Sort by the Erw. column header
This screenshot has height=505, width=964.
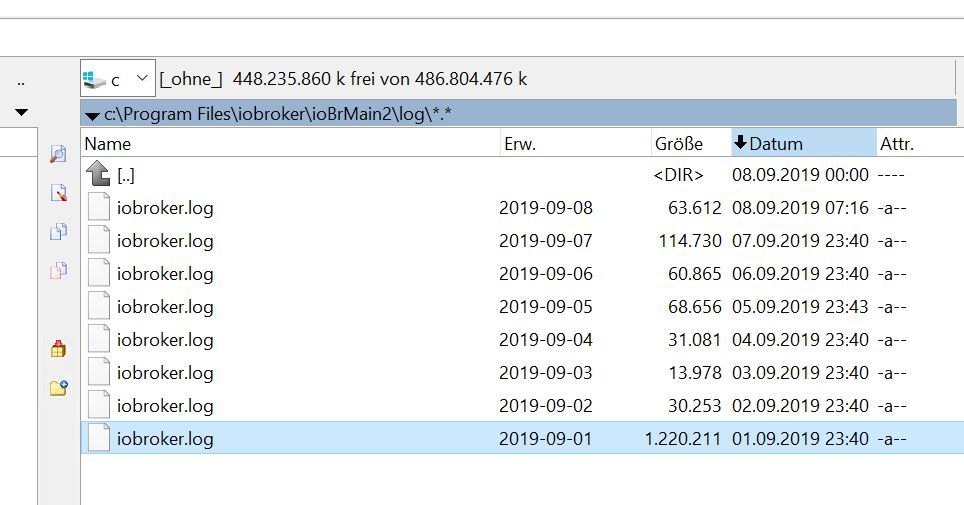tap(575, 143)
